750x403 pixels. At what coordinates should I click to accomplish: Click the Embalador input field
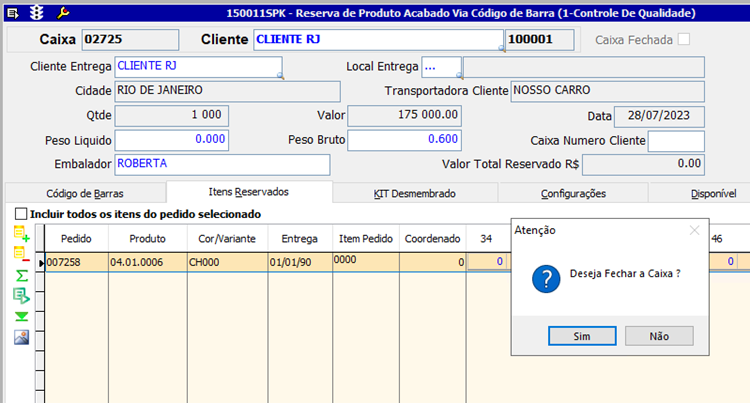[221, 163]
